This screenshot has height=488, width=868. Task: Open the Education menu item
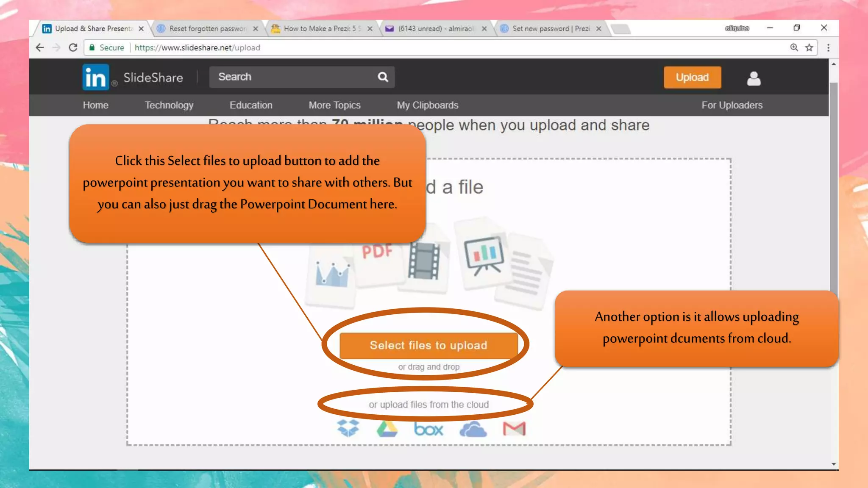[x=251, y=105]
